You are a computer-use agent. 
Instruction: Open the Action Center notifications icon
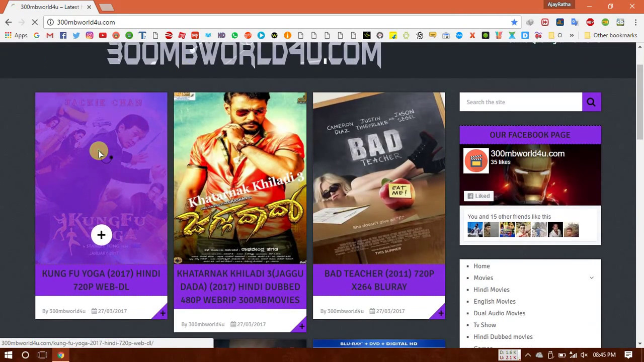coord(628,355)
